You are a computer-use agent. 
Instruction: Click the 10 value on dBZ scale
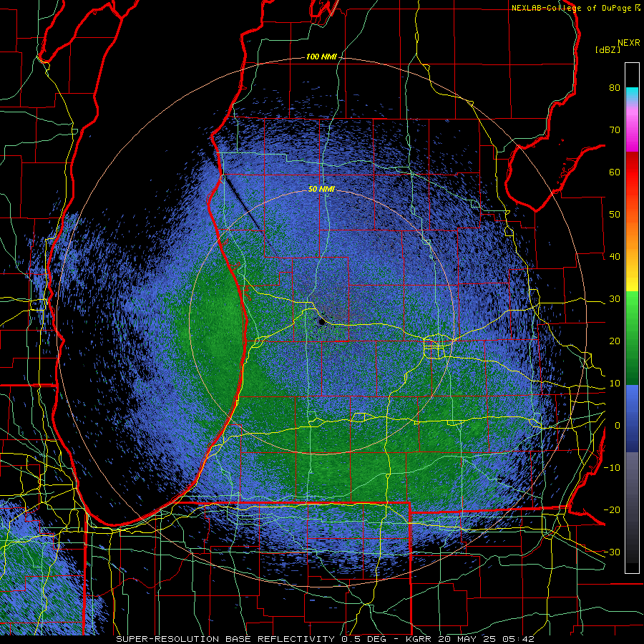(615, 384)
